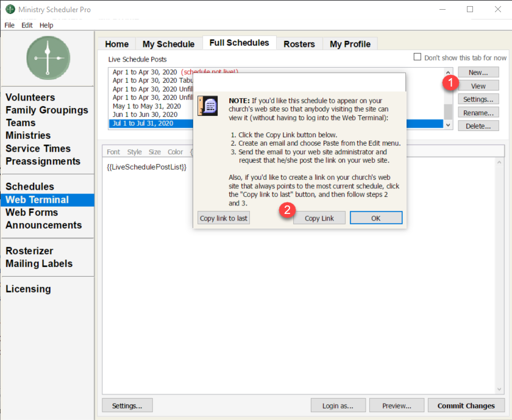Click OK to dismiss the note dialog
The height and width of the screenshot is (420, 512).
point(376,218)
